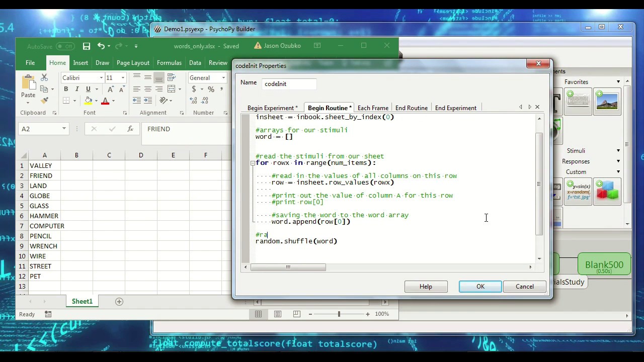
Task: Select the Sheet1 worksheet tab
Action: pos(82,302)
